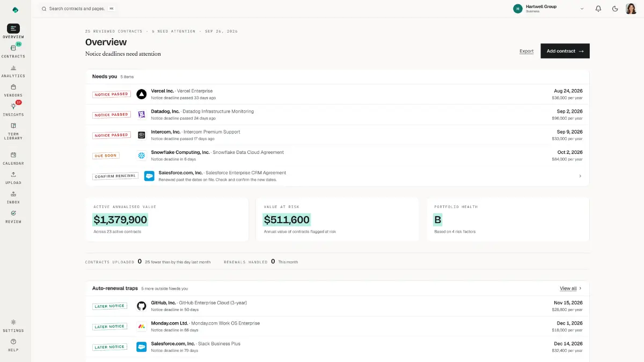Viewport: 644px width, 362px height.
Task: Click the Oct 2, 2026 date
Action: pyautogui.click(x=570, y=152)
